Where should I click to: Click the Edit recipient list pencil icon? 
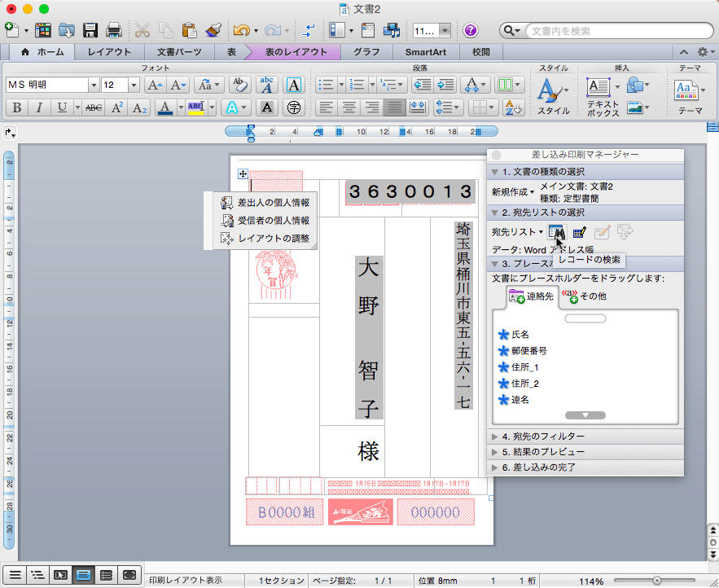tap(580, 232)
